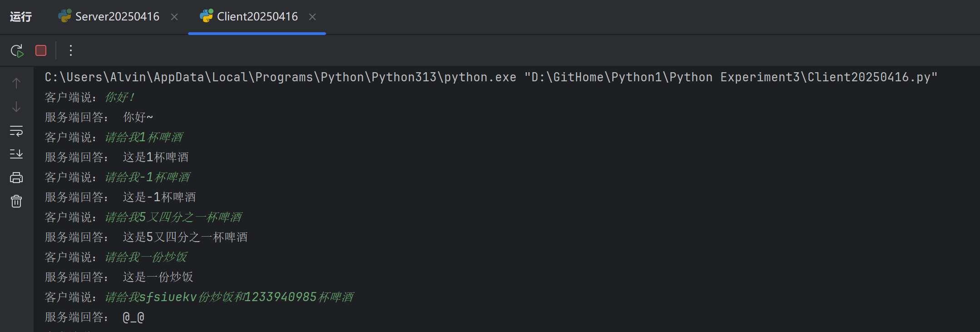Close the Server20250416 tab
This screenshot has height=332, width=980.
point(174,17)
